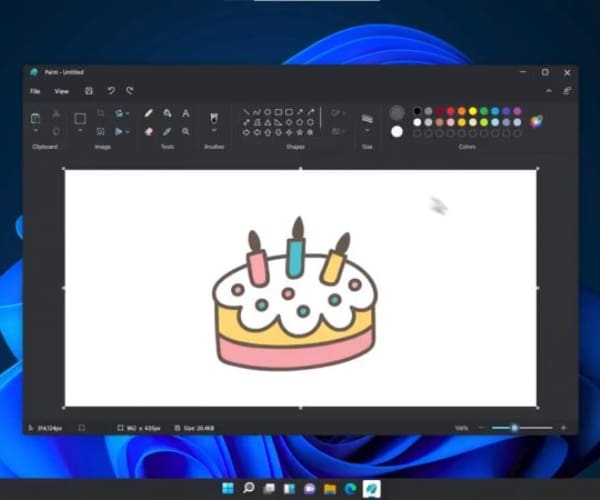Image resolution: width=600 pixels, height=500 pixels.
Task: Choose the lime green color swatch
Action: coord(484,122)
